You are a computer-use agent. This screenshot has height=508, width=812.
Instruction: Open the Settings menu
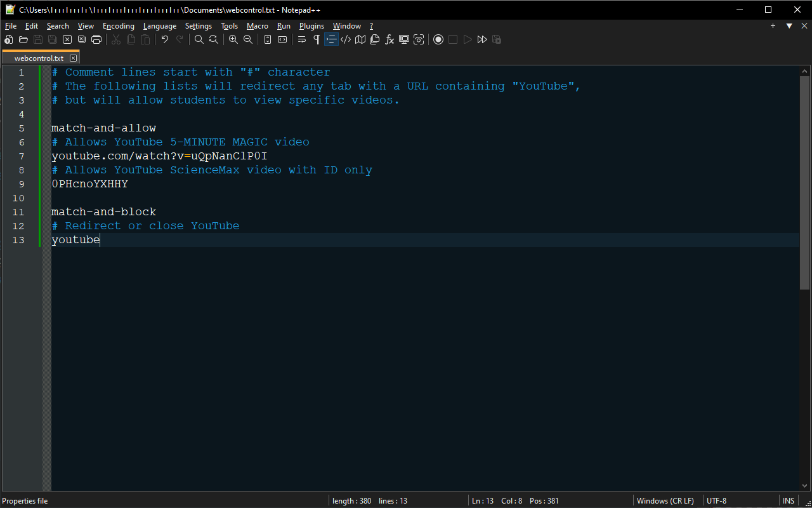click(x=199, y=26)
